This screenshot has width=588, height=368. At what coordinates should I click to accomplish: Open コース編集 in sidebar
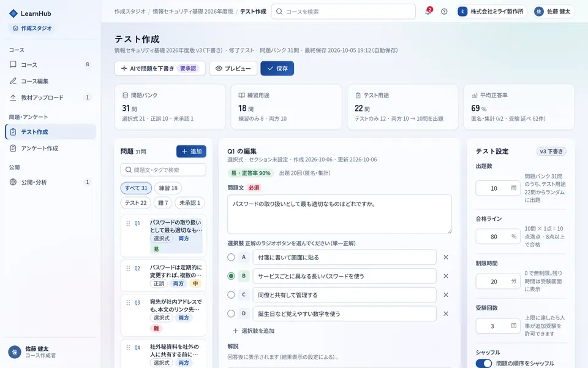[50, 81]
